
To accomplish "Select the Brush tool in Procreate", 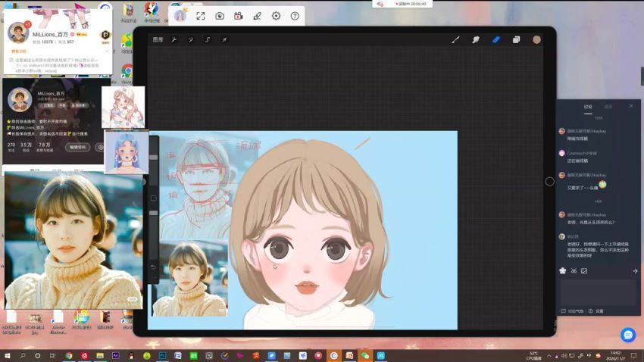I will click(x=455, y=39).
